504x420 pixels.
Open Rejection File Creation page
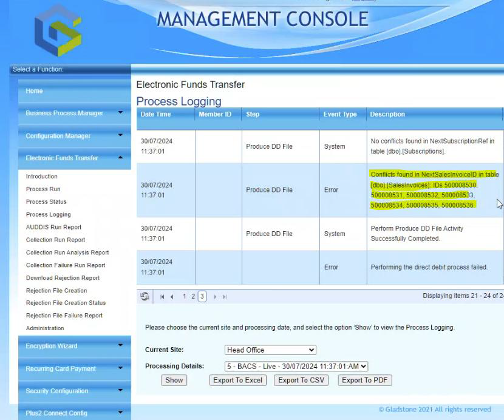(x=56, y=291)
